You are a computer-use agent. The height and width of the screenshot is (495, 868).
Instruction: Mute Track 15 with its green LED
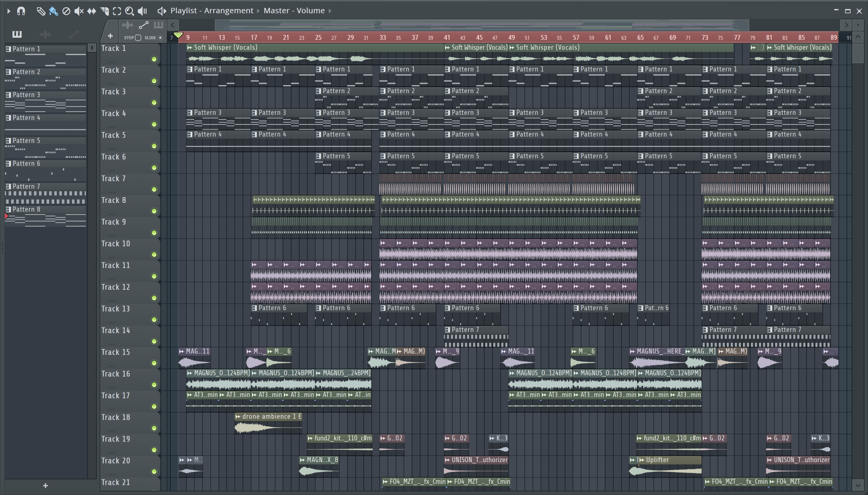[154, 363]
